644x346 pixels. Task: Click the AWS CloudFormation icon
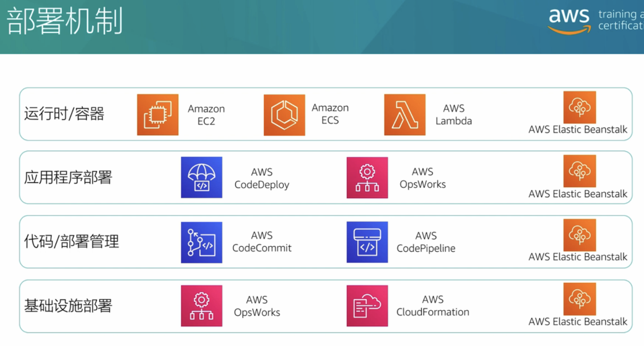(367, 306)
